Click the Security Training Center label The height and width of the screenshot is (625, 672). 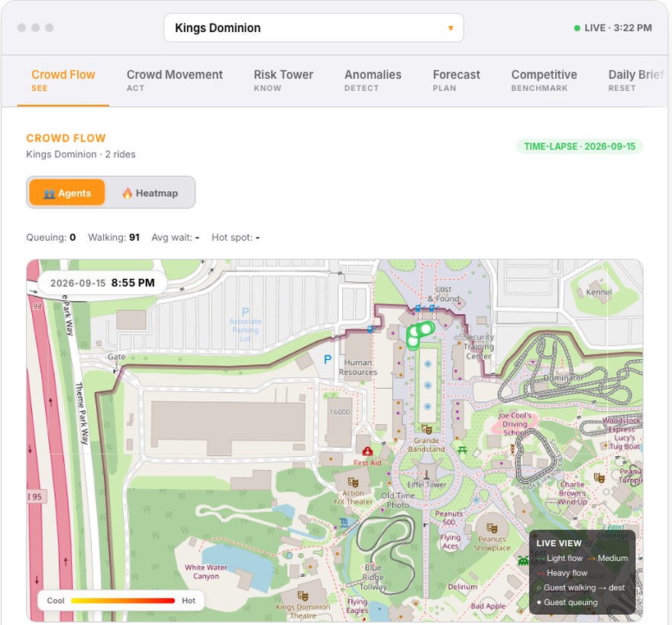point(479,347)
